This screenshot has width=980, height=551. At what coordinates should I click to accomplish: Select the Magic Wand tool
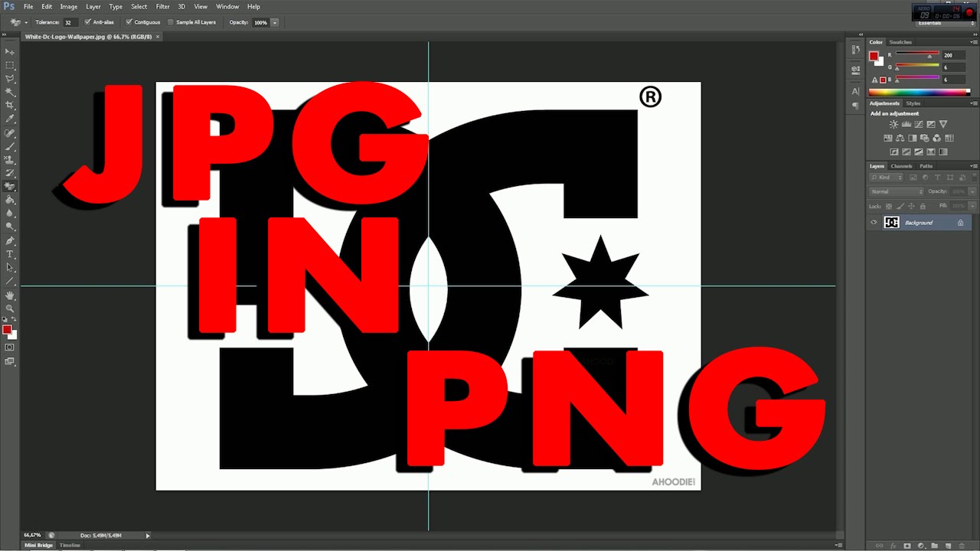click(10, 92)
